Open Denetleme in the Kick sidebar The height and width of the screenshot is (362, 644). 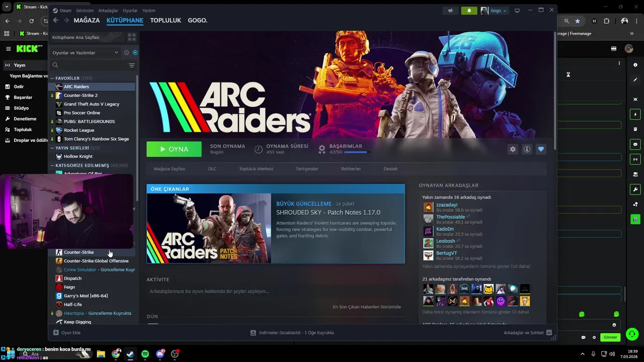(25, 119)
